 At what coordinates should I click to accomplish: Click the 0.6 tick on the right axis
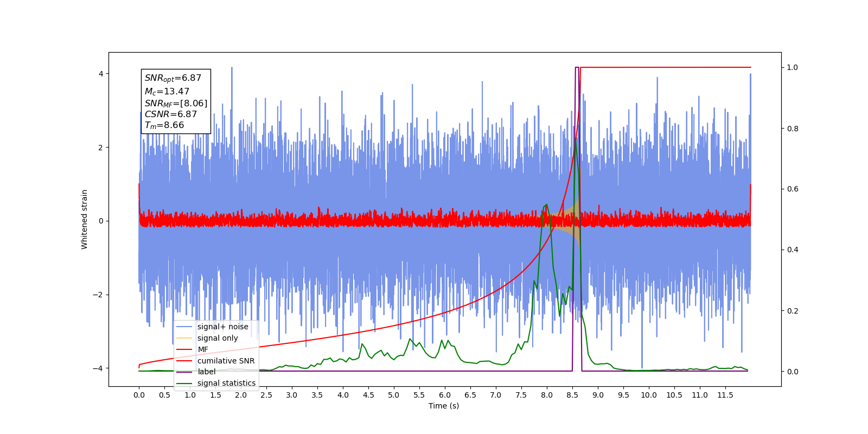[793, 189]
